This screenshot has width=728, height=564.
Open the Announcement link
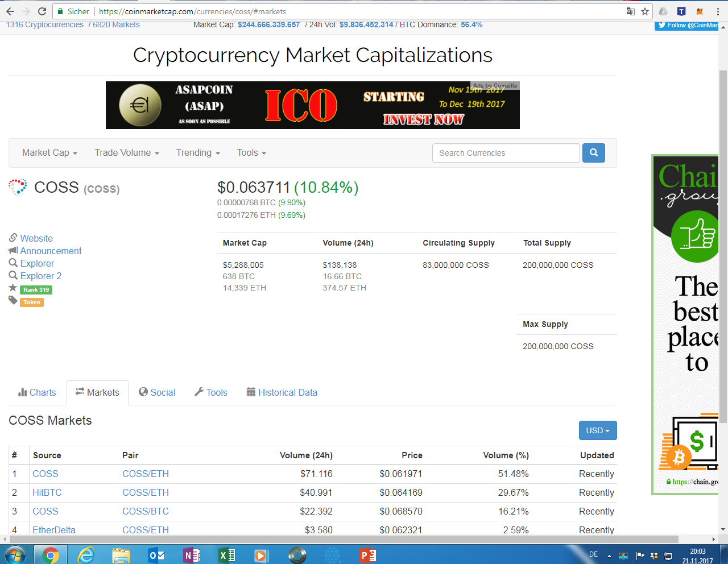(x=51, y=251)
